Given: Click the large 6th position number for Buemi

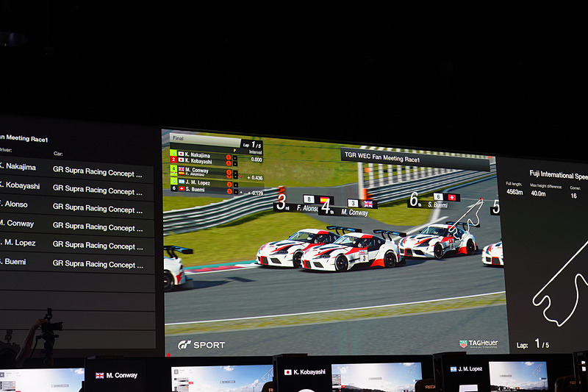Looking at the screenshot, I should point(415,199).
